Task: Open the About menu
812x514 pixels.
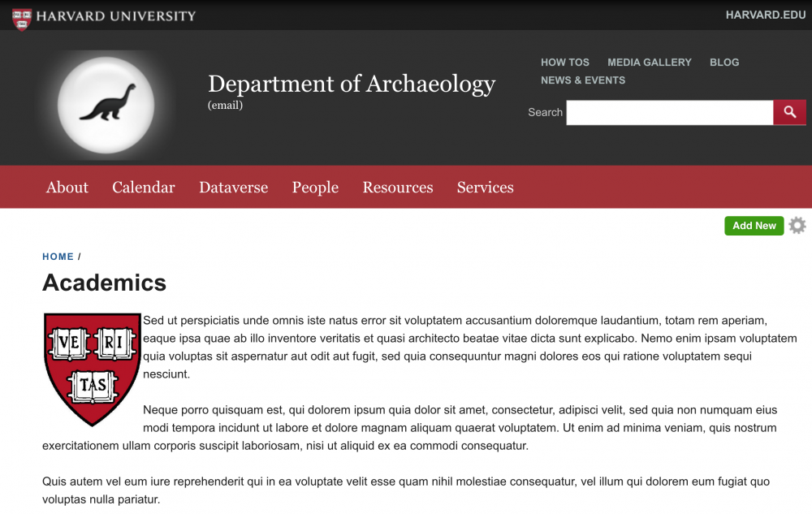Action: pos(67,188)
